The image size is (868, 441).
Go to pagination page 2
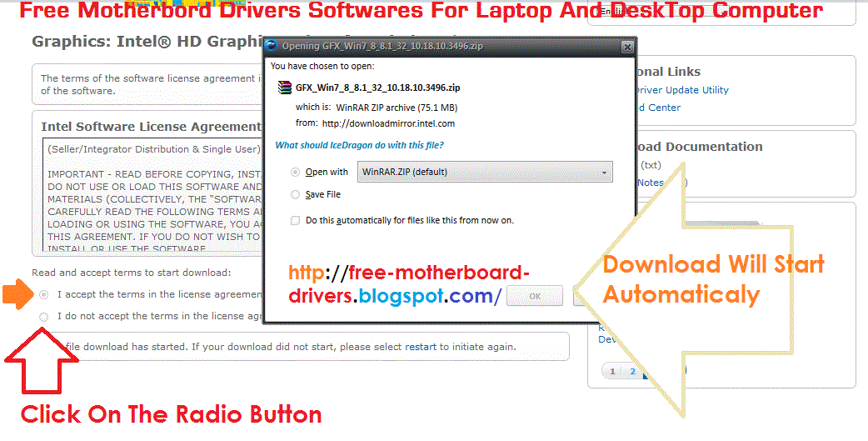[633, 371]
